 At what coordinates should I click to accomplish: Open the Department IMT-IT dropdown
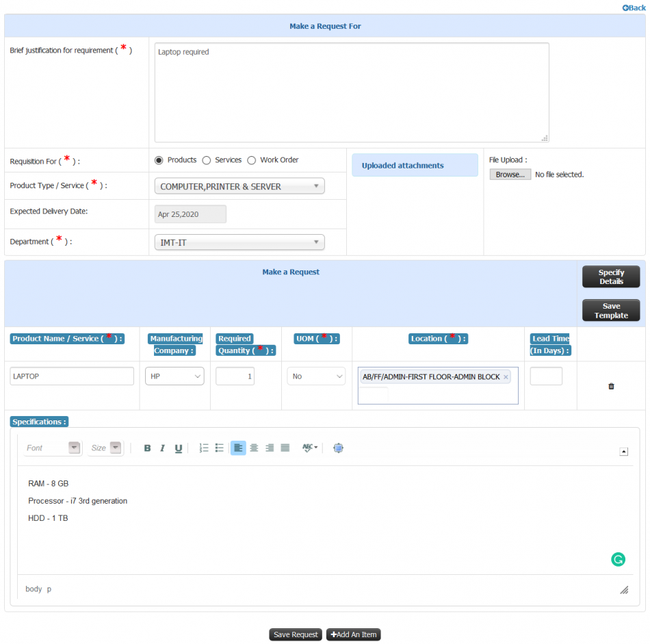point(239,242)
